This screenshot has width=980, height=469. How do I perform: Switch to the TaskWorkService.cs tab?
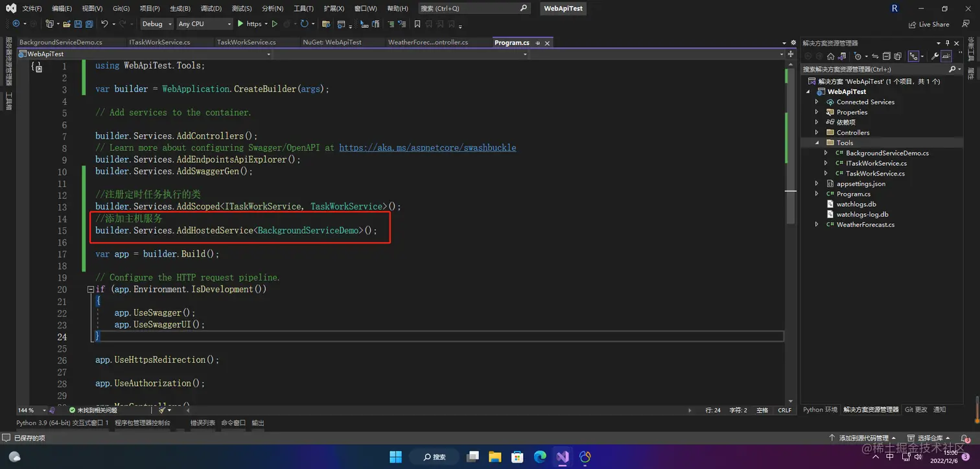[x=246, y=42]
